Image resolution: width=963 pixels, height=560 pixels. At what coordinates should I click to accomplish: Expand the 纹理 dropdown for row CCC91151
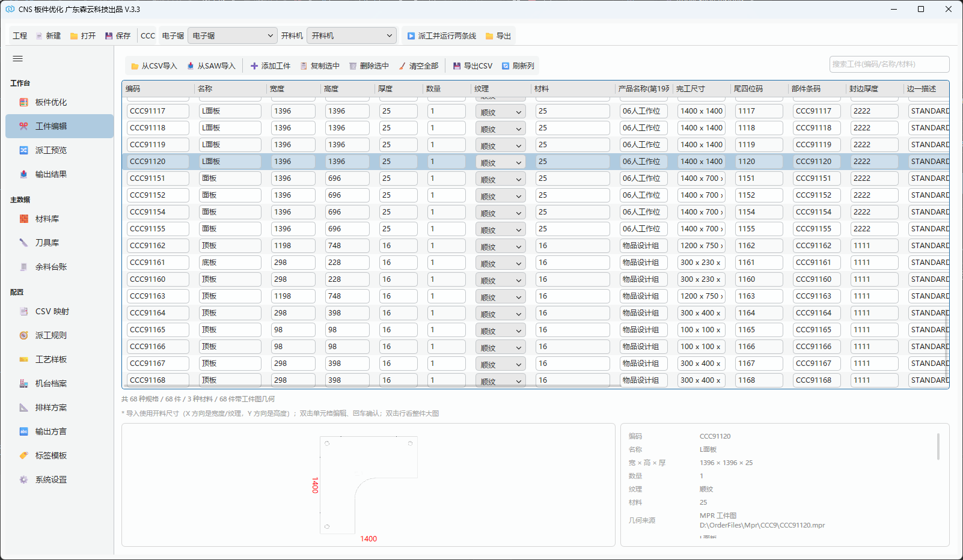[x=500, y=179]
